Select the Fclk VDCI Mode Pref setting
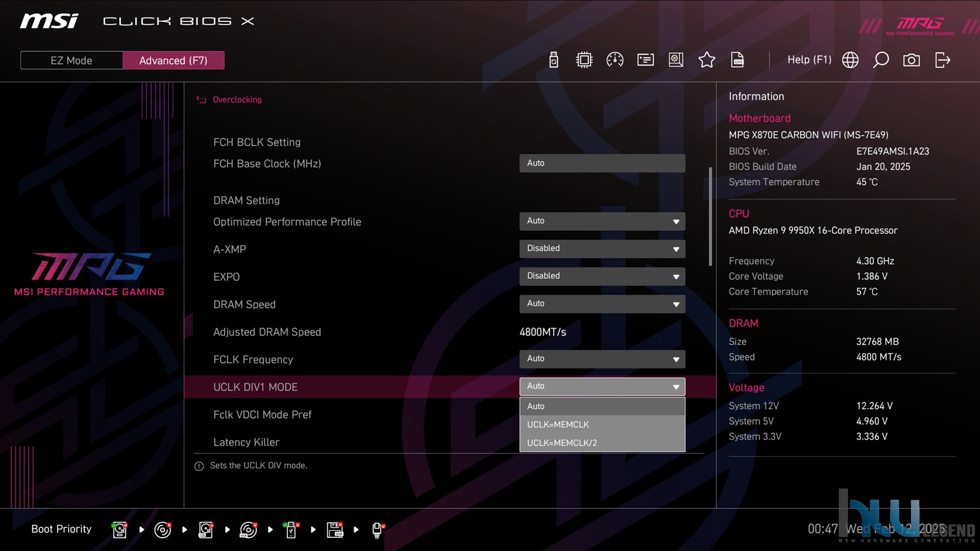This screenshot has width=980, height=551. tap(262, 415)
